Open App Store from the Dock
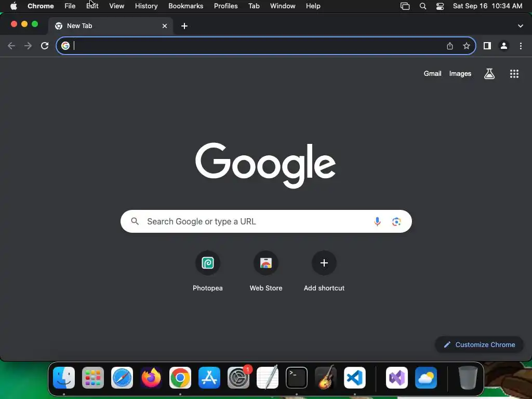The image size is (532, 399). click(209, 378)
